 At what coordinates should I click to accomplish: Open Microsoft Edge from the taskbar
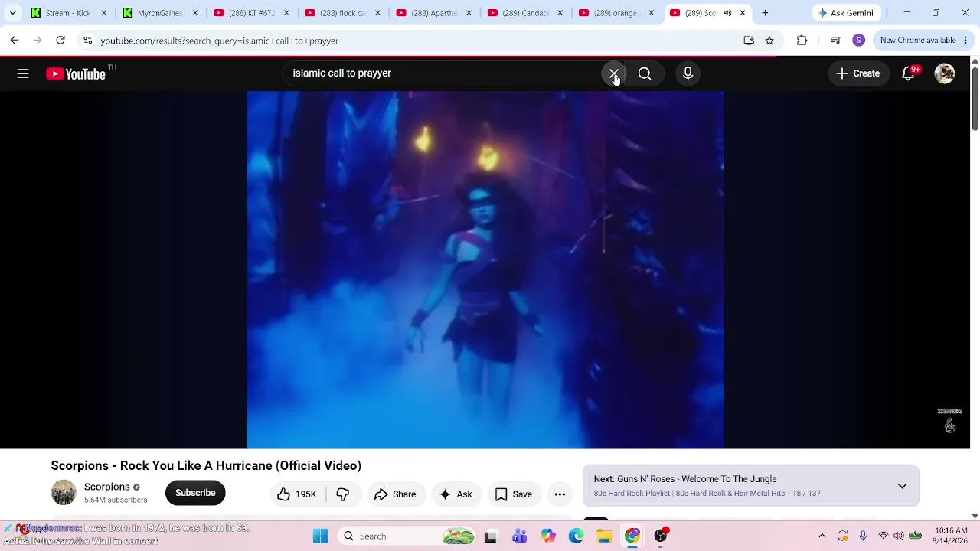click(x=576, y=536)
